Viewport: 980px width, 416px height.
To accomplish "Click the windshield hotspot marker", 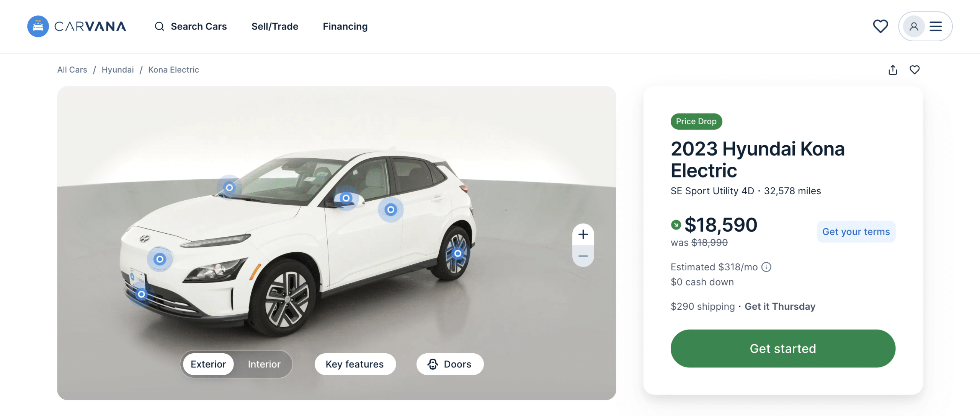I will coord(229,188).
